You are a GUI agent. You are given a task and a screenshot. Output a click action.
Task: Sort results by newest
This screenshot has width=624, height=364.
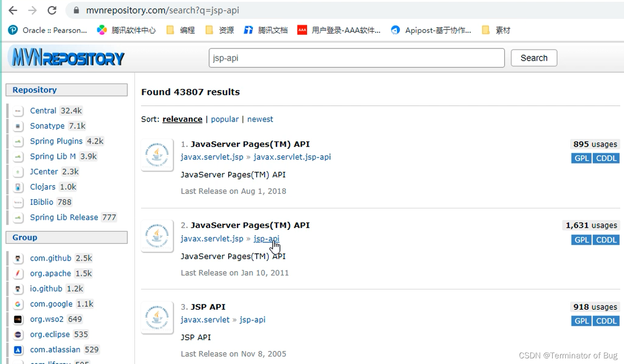coord(260,119)
